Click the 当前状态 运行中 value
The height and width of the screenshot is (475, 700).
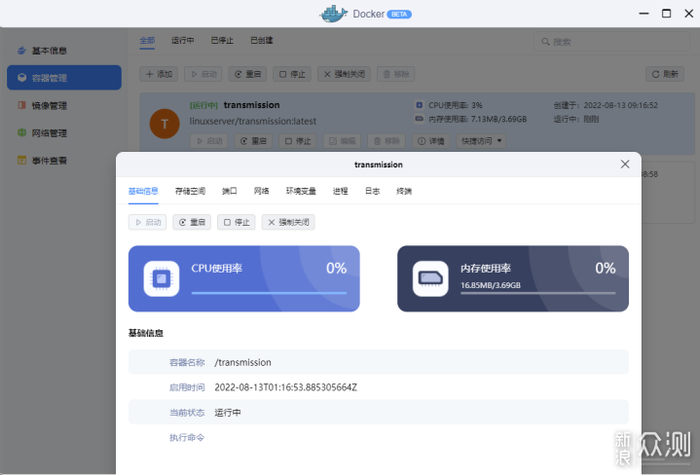pos(228,413)
